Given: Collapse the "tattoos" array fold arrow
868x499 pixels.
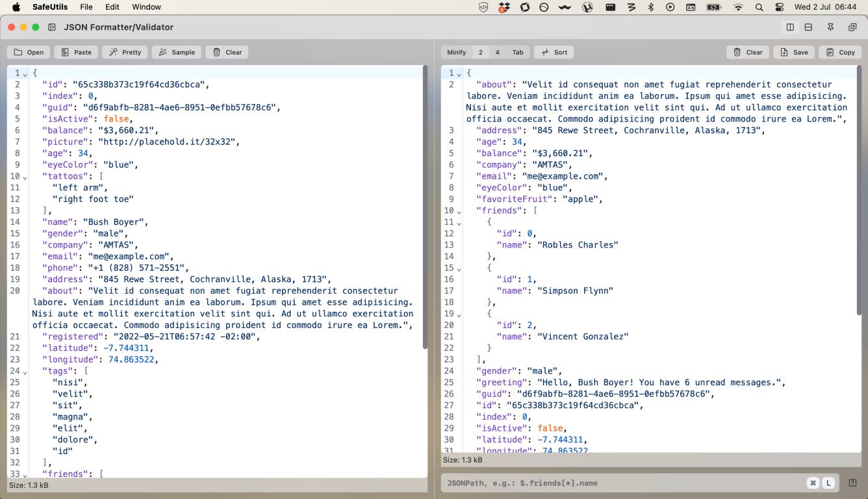Looking at the screenshot, I should pos(25,177).
